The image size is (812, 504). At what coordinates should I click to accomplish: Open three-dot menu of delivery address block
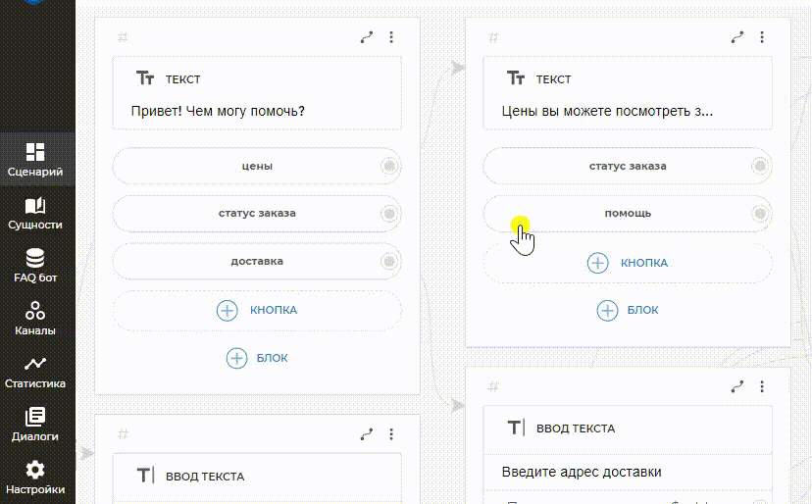pyautogui.click(x=762, y=386)
